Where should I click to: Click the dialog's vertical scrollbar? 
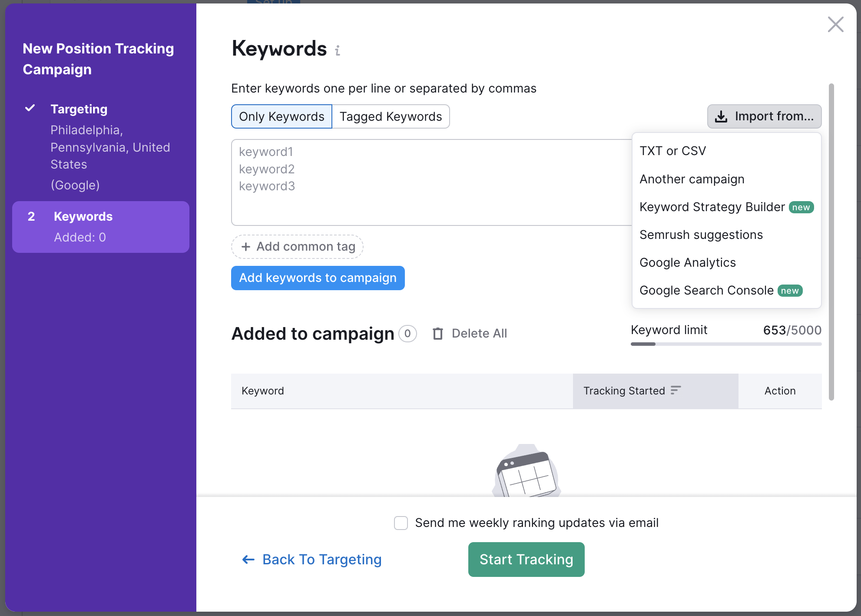(831, 242)
